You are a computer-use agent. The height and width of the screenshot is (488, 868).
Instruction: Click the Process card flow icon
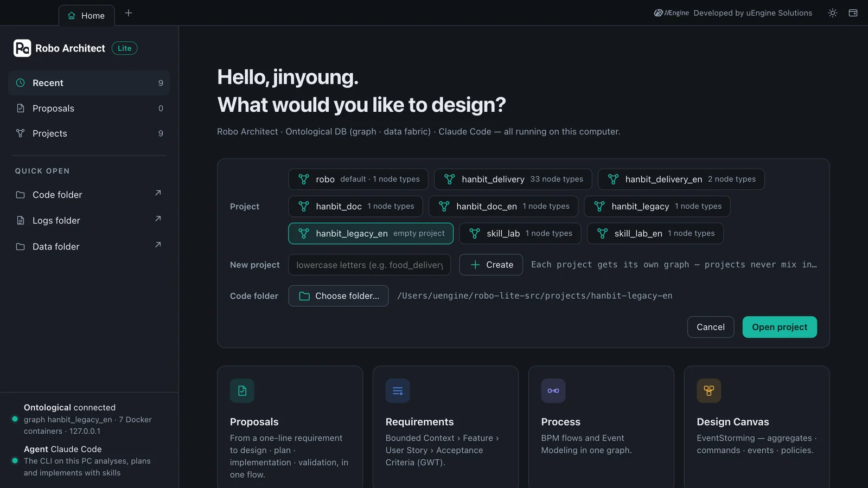coord(553,390)
